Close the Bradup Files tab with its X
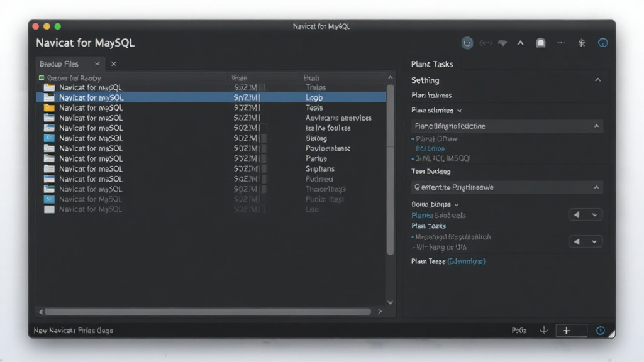Viewport: 644px width, 362px height. [97, 63]
